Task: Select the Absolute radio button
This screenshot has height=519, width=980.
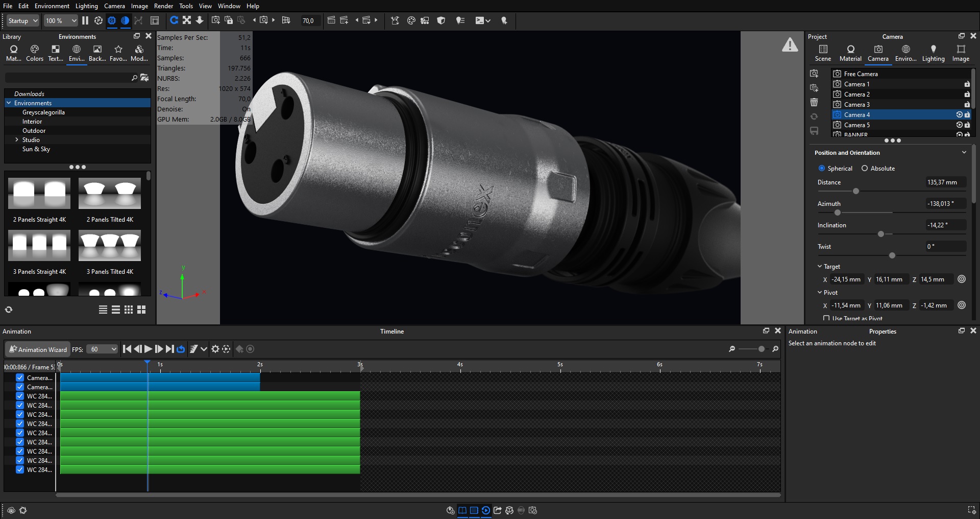Action: point(865,168)
